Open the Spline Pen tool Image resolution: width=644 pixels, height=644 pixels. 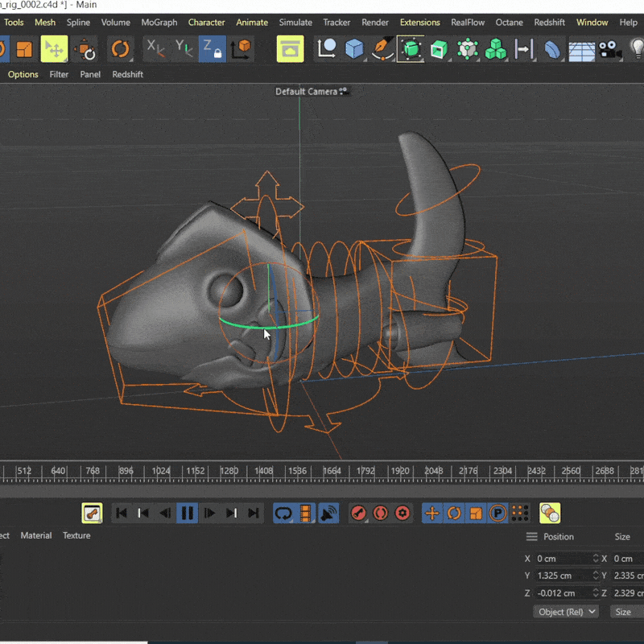[383, 49]
